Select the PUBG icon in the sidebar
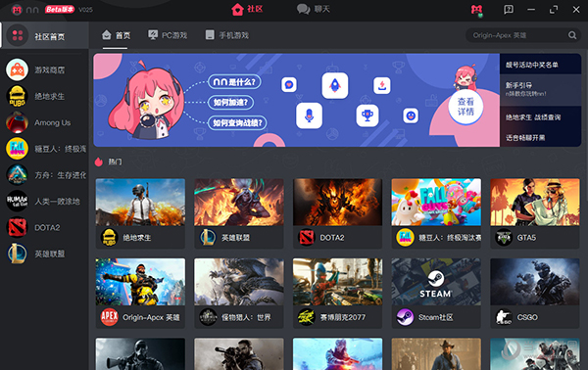 pyautogui.click(x=17, y=96)
